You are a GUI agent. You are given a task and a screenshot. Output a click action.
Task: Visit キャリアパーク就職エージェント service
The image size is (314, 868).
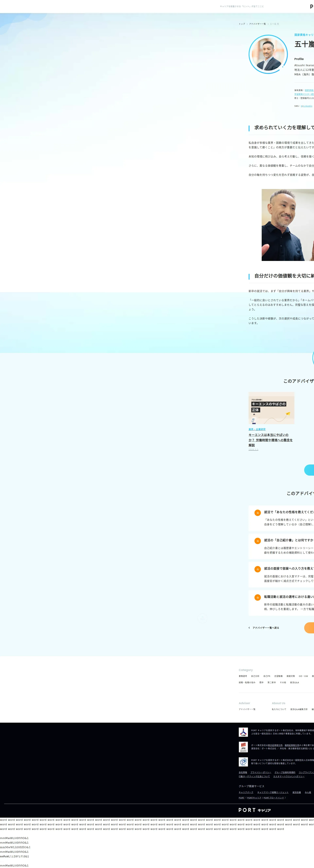[x=273, y=792]
